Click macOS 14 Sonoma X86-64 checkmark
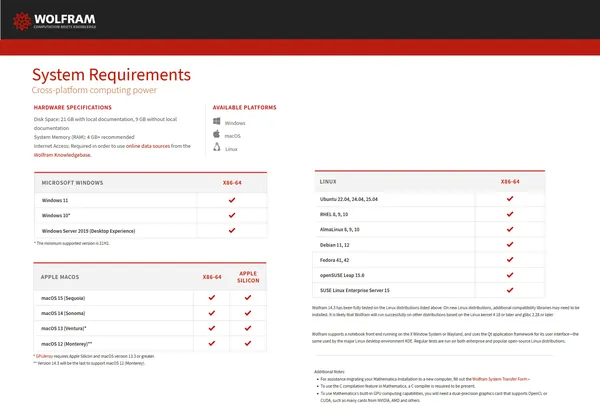The width and height of the screenshot is (600, 419). [212, 313]
